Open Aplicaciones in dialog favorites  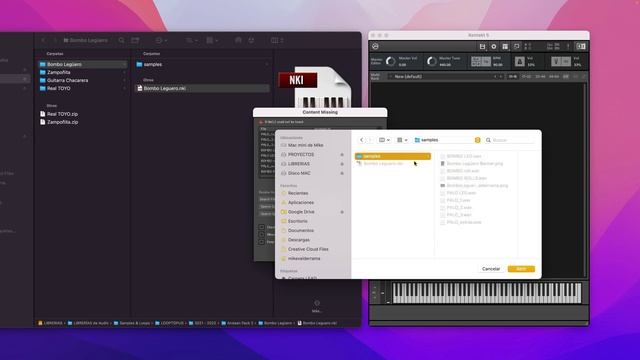click(x=301, y=202)
